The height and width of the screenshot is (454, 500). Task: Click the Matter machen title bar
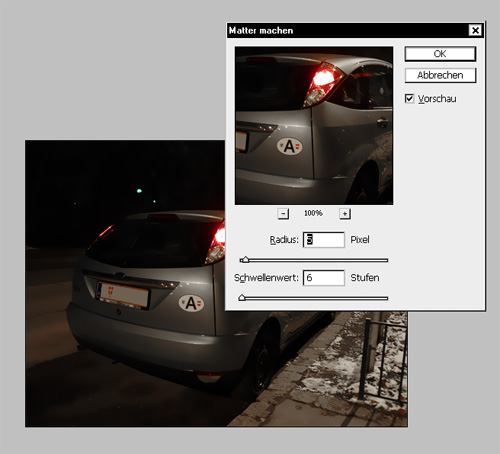(x=355, y=30)
